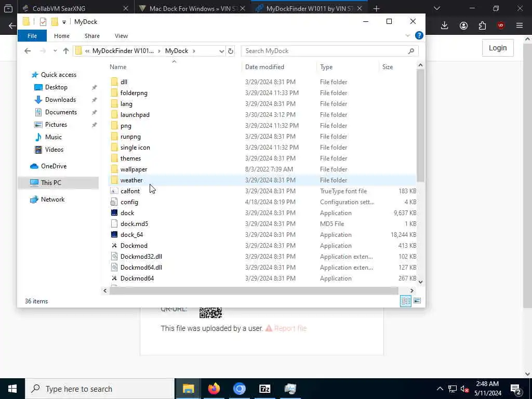Click the Windows taskbar search box
The width and height of the screenshot is (532, 399).
(x=100, y=389)
